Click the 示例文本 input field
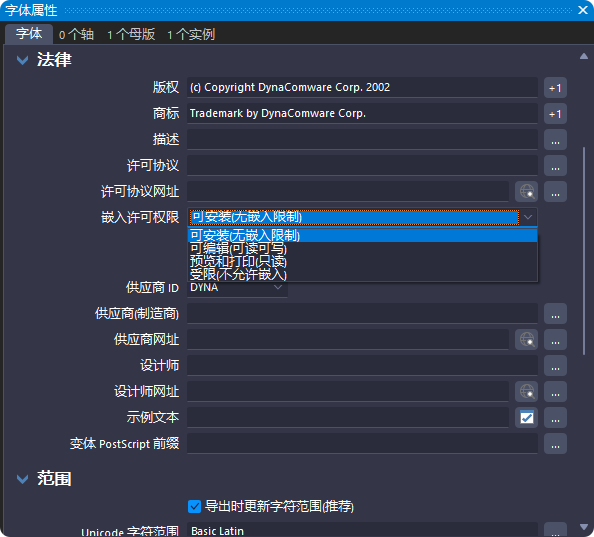594x537 pixels. pyautogui.click(x=348, y=417)
